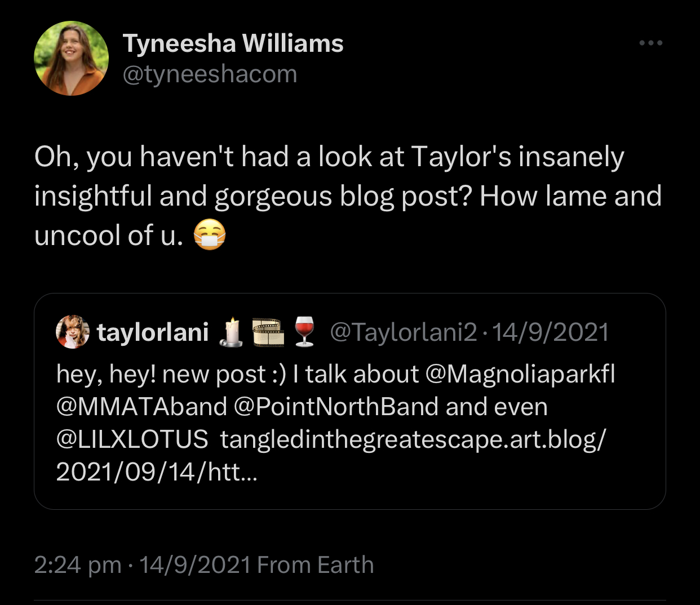Click the face mask emoji in tweet
The image size is (700, 605).
pyautogui.click(x=210, y=235)
